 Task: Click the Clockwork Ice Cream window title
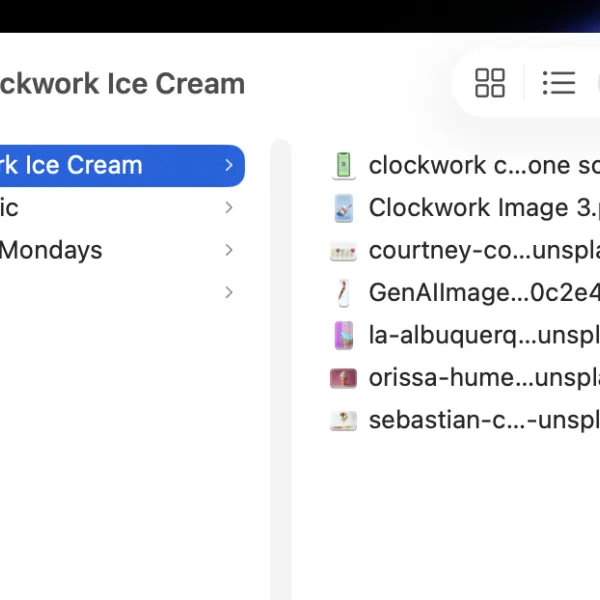(122, 83)
